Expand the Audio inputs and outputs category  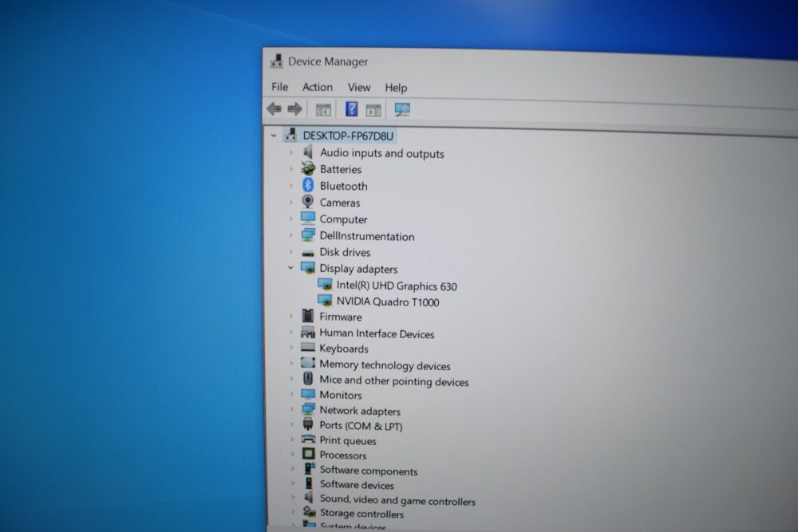coord(291,152)
